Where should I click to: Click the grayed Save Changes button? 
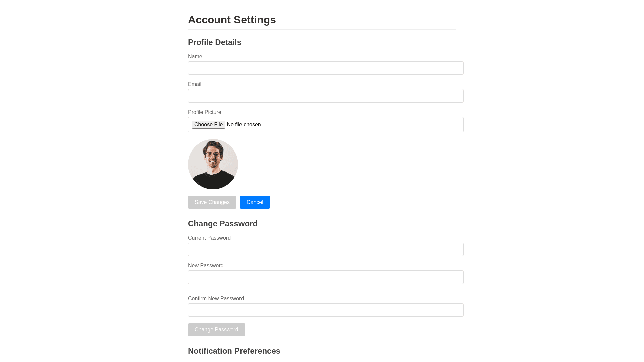tap(212, 202)
